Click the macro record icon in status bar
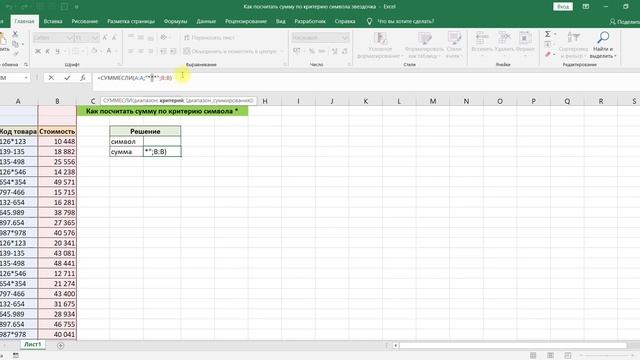 (16, 356)
